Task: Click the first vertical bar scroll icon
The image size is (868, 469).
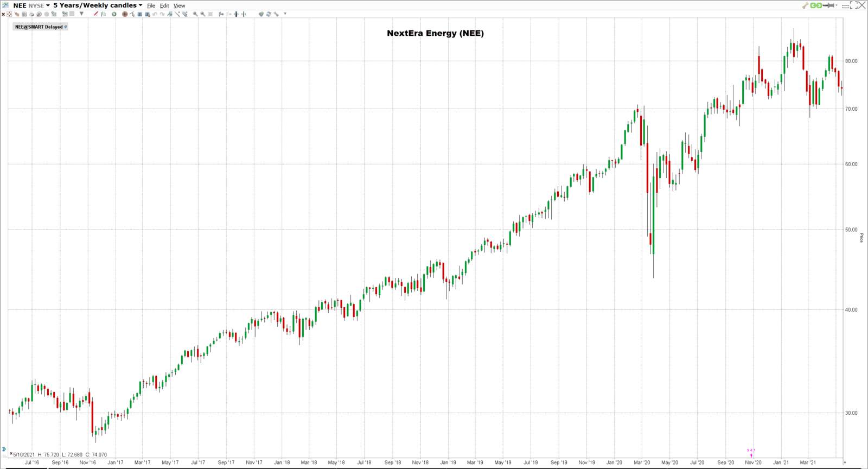Action: pyautogui.click(x=221, y=14)
